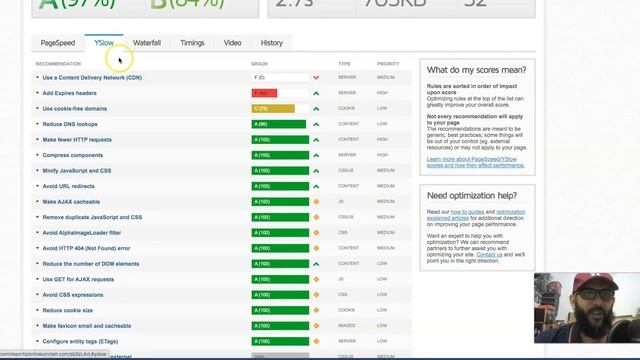Click green up chevron on Compress components row

tap(316, 155)
